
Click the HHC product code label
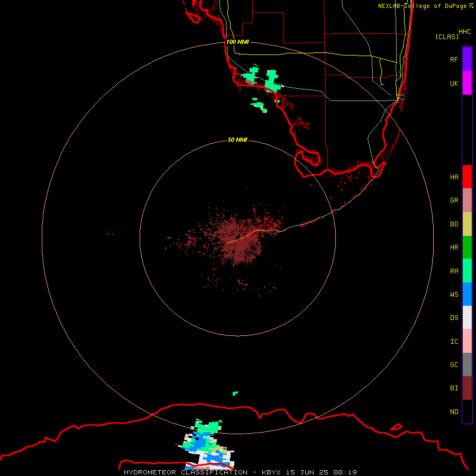pos(464,31)
